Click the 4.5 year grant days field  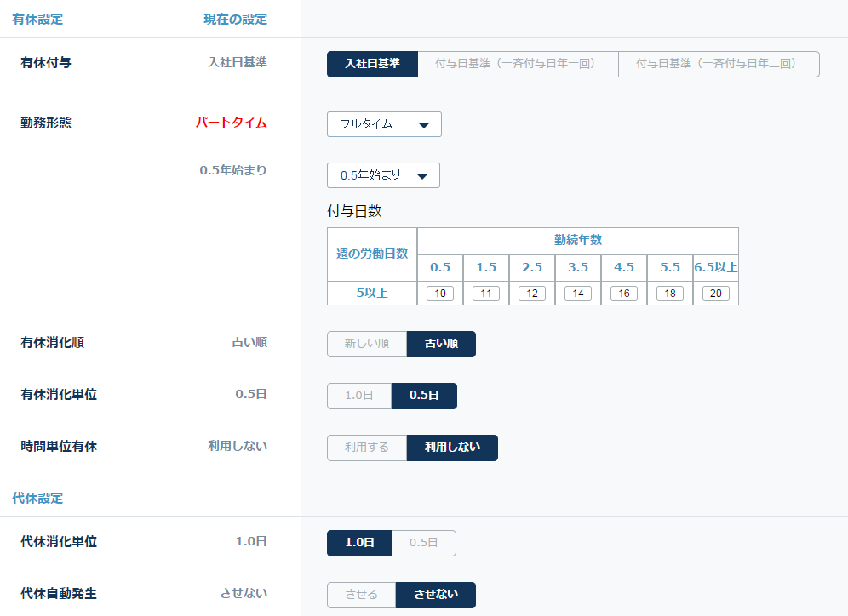point(624,294)
